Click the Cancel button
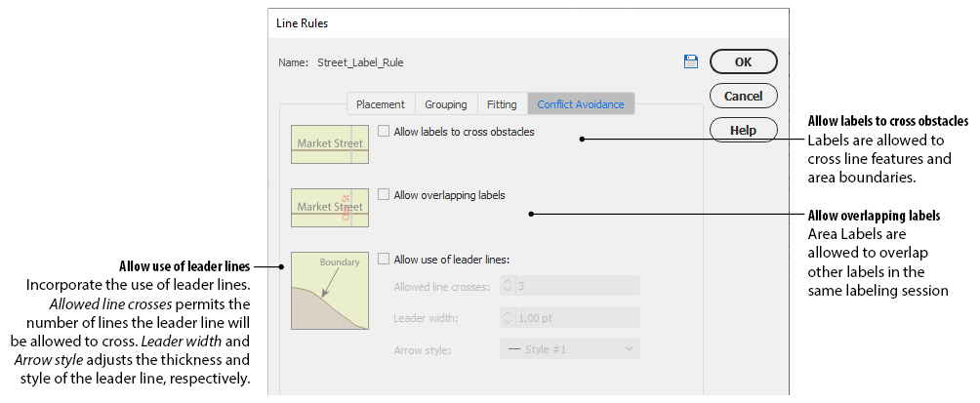980x403 pixels. [743, 96]
